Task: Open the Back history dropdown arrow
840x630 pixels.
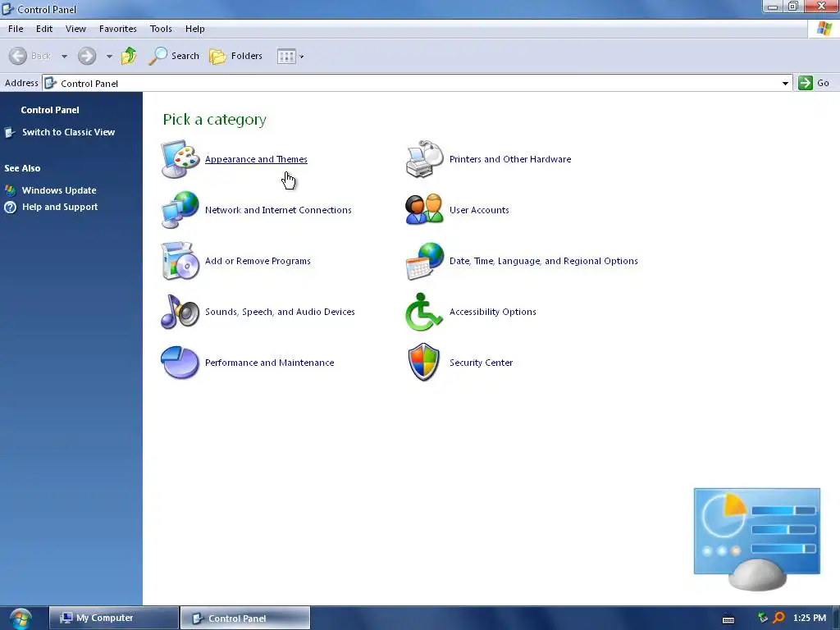Action: tap(64, 57)
